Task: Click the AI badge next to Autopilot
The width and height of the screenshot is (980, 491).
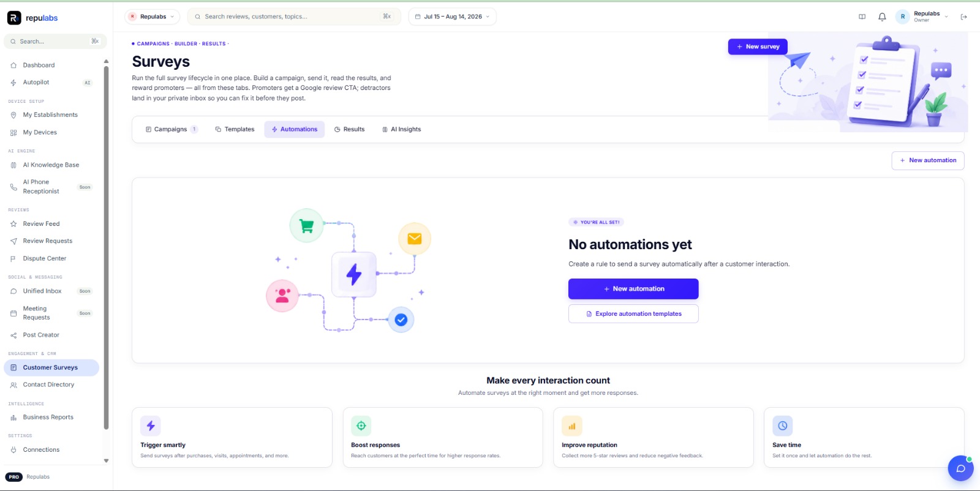Action: point(88,83)
